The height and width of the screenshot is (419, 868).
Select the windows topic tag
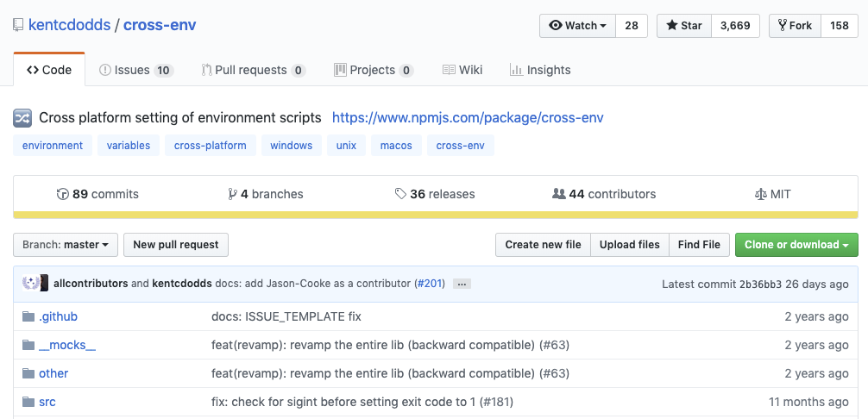tap(291, 146)
